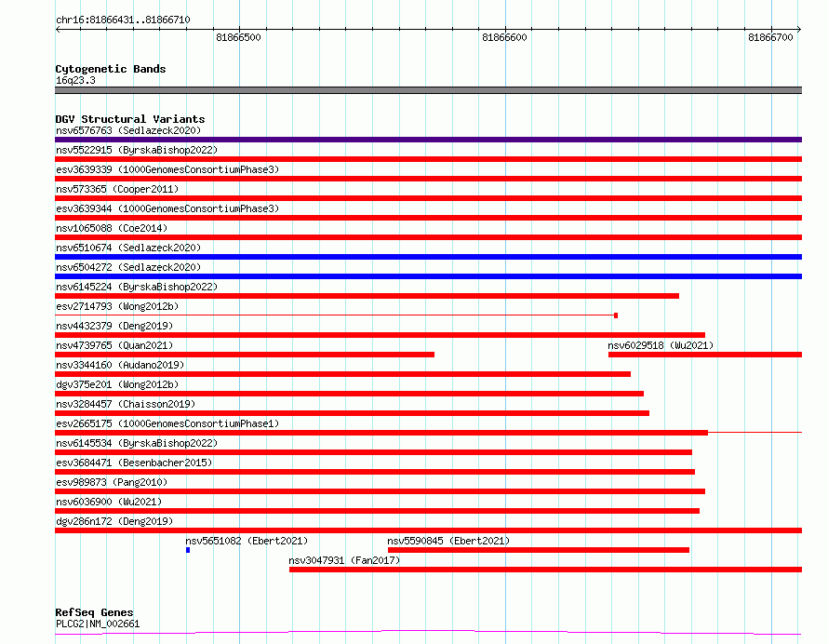Click dgv375e201 (Wong2012b) label

[117, 384]
